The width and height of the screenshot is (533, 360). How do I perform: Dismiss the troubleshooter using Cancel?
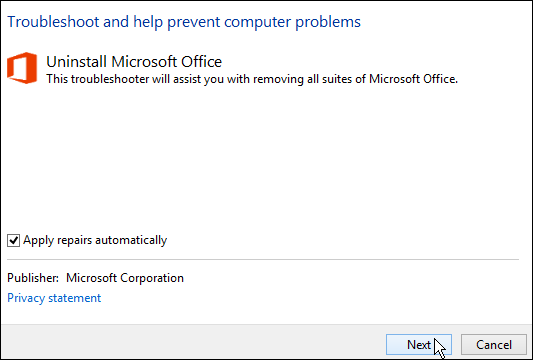tap(494, 345)
